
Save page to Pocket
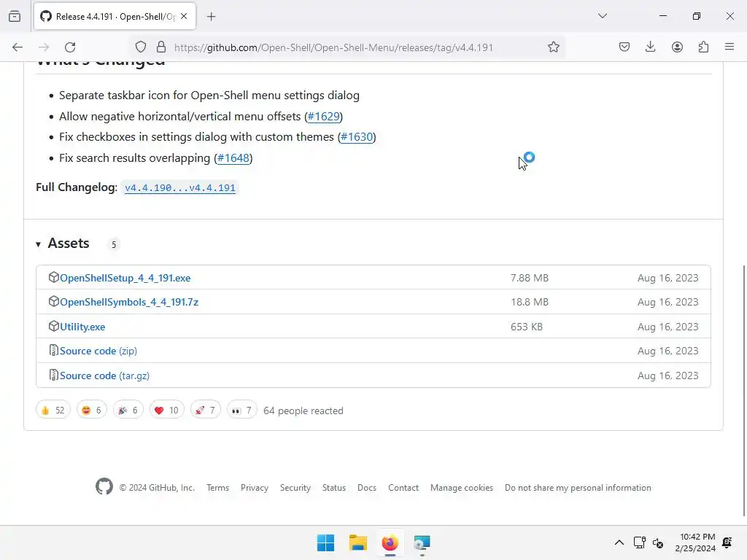(624, 47)
